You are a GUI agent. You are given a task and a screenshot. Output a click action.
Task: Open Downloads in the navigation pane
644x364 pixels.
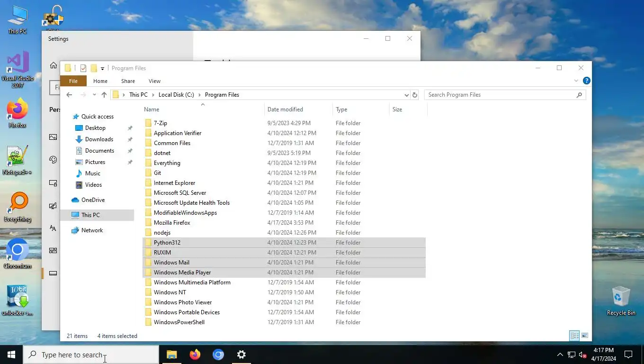(x=99, y=139)
